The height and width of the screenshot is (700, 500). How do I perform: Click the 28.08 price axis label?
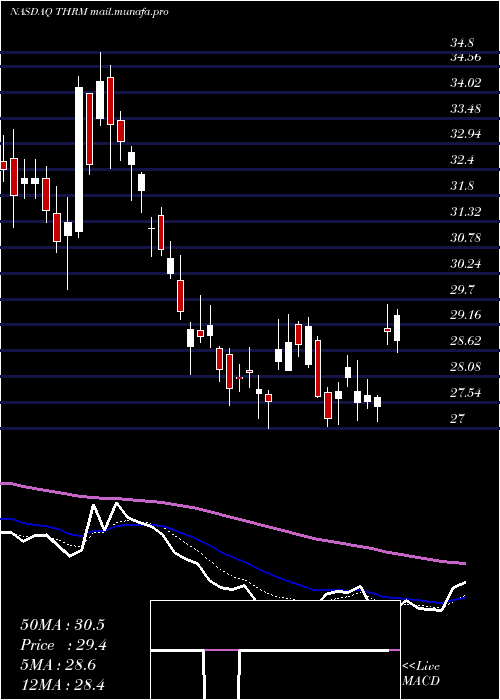466,367
